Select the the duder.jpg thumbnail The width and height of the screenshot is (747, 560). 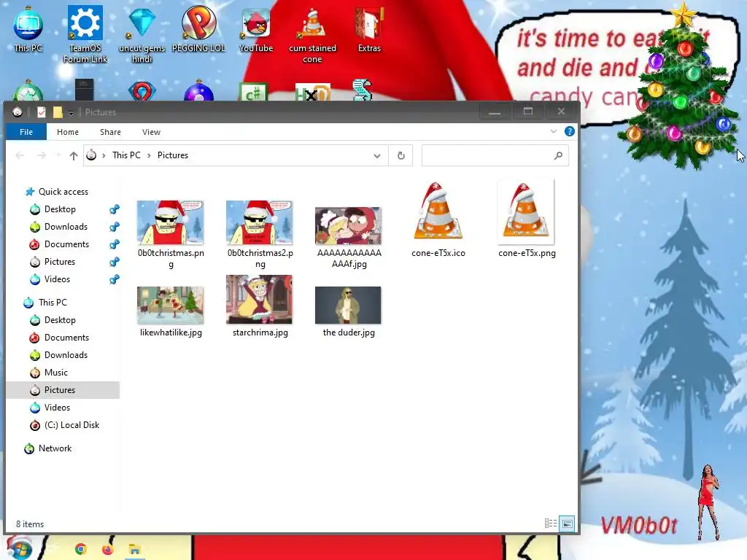click(x=348, y=306)
